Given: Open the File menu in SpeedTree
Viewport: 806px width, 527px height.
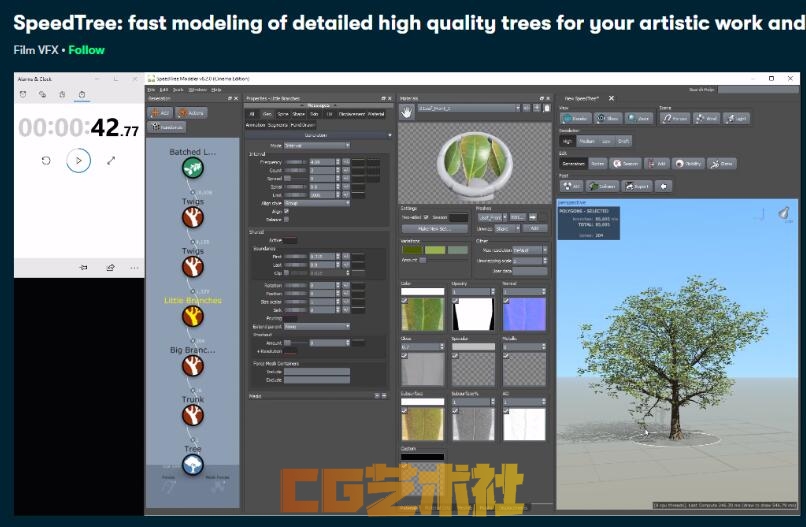Looking at the screenshot, I should [x=151, y=89].
